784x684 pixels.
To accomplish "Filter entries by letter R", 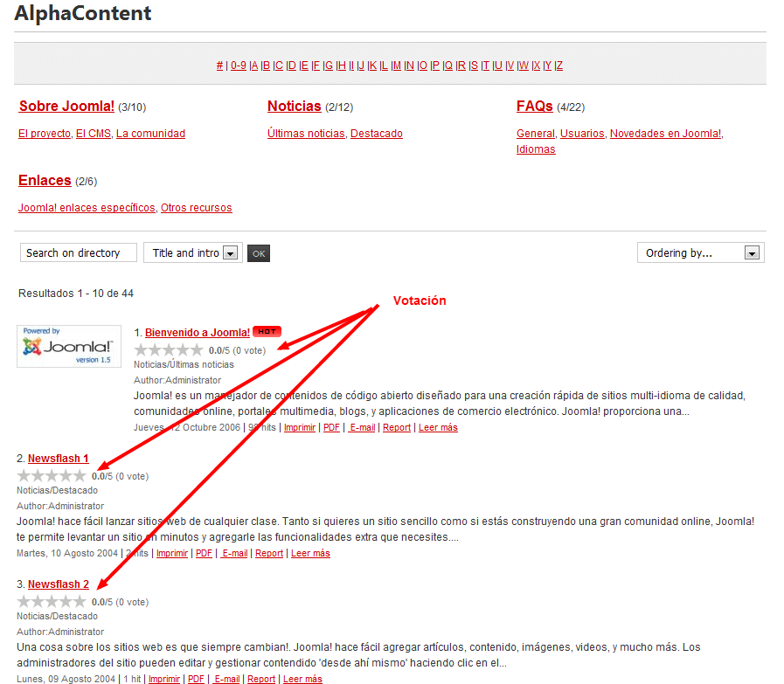I will click(461, 66).
